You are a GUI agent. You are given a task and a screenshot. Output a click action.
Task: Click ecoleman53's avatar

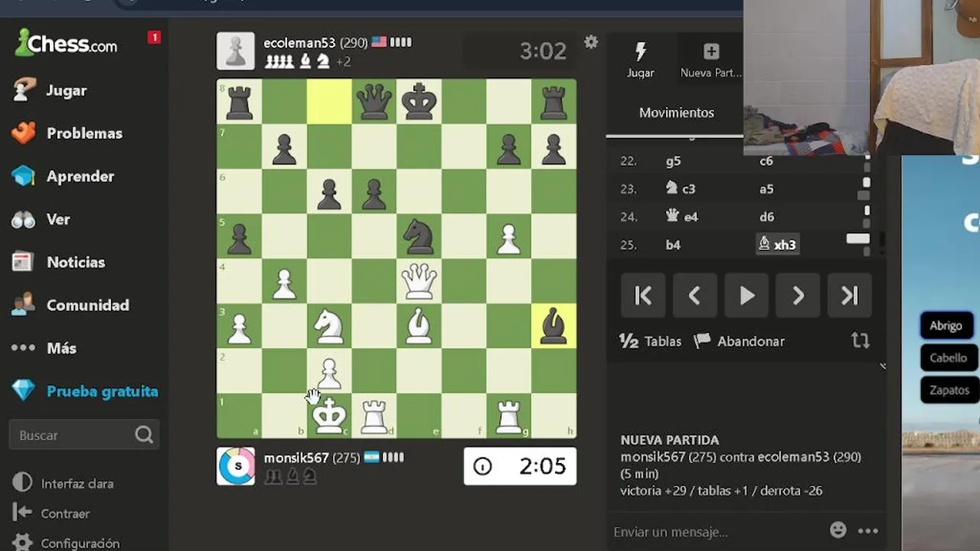click(236, 51)
